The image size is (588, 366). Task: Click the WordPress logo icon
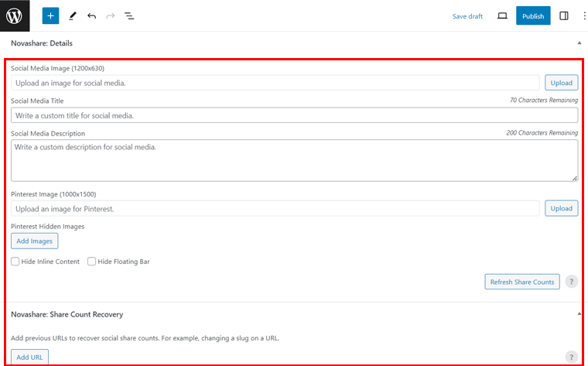pos(14,15)
